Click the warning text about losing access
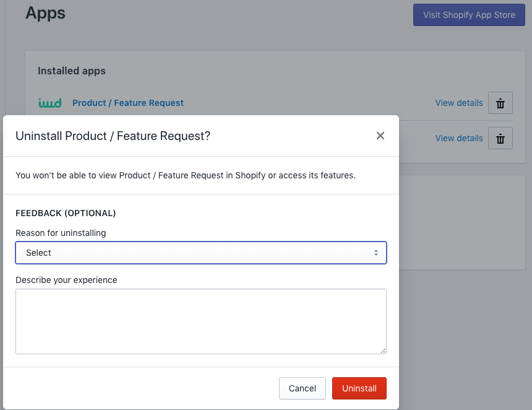 tap(186, 175)
